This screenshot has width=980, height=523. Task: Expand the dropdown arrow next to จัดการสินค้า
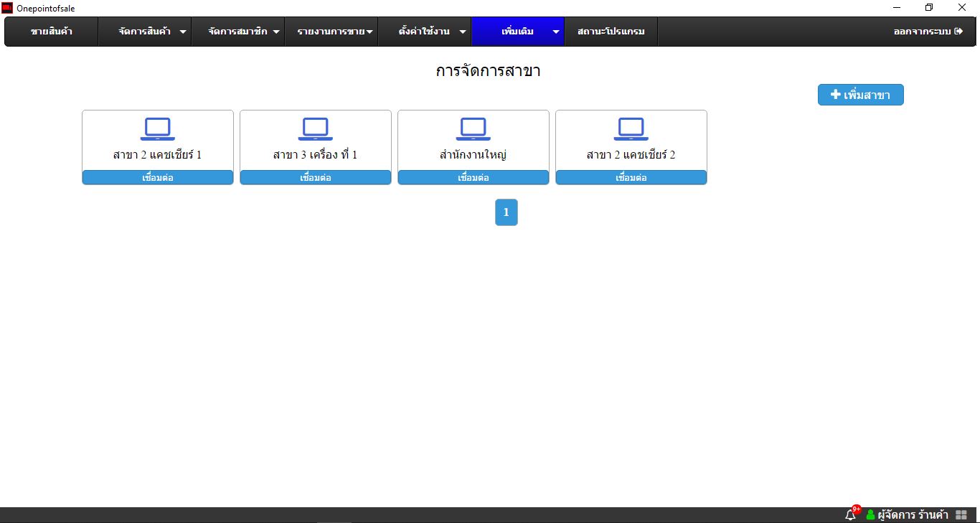click(x=183, y=32)
